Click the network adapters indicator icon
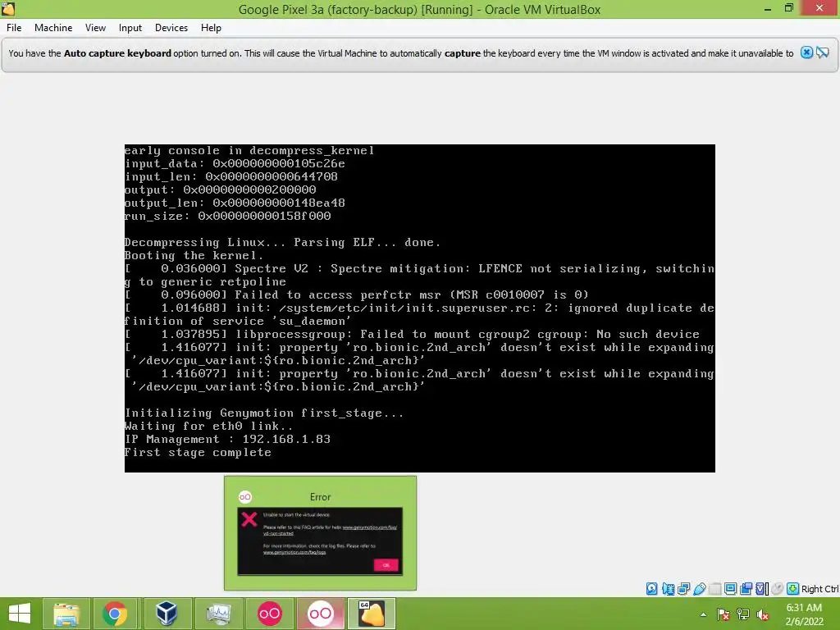Image resolution: width=840 pixels, height=630 pixels. pyautogui.click(x=683, y=589)
